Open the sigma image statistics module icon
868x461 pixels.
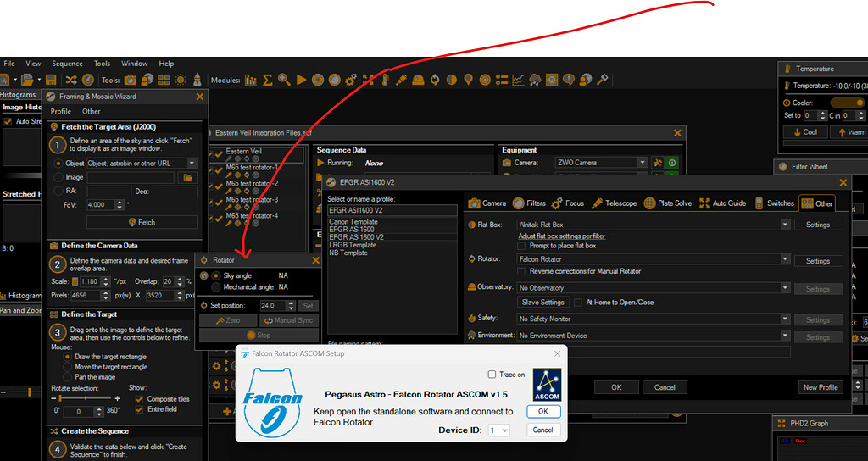(x=267, y=80)
